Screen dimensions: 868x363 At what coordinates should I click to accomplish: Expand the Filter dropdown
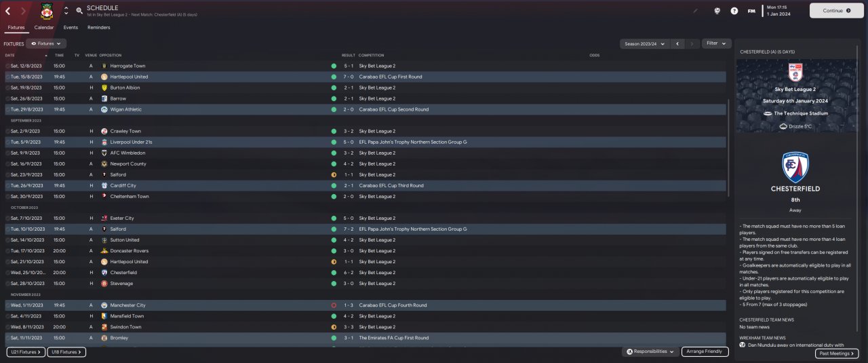click(716, 43)
